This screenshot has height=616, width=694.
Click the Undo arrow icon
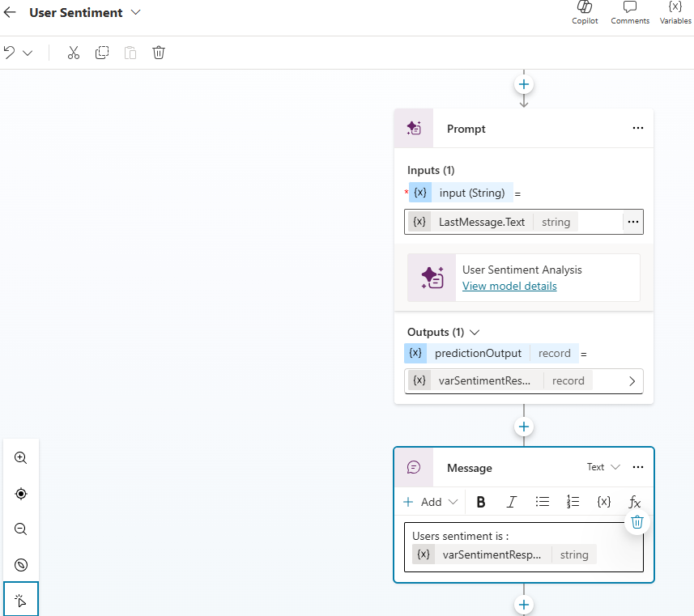10,53
